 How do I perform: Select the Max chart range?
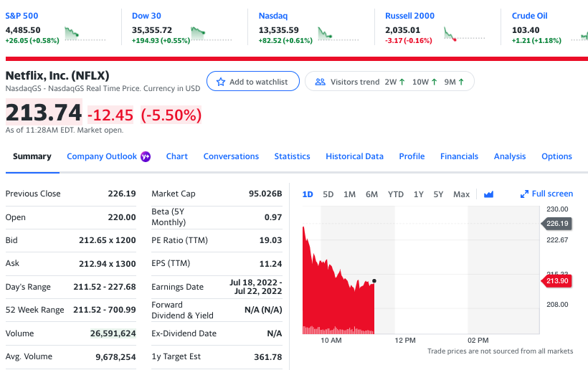tap(461, 194)
